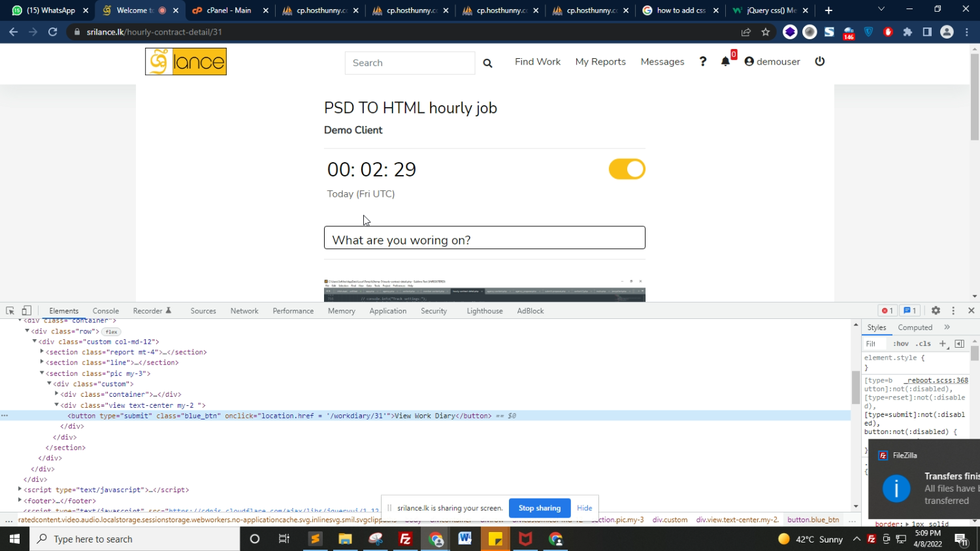Open DevTools settings gear
Image resolution: width=980 pixels, height=551 pixels.
[936, 311]
